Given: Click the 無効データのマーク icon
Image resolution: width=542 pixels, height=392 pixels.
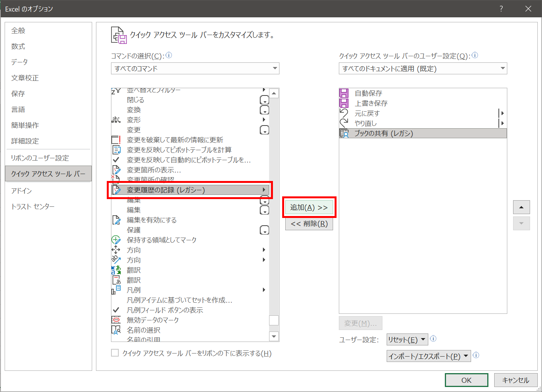Looking at the screenshot, I should point(116,320).
